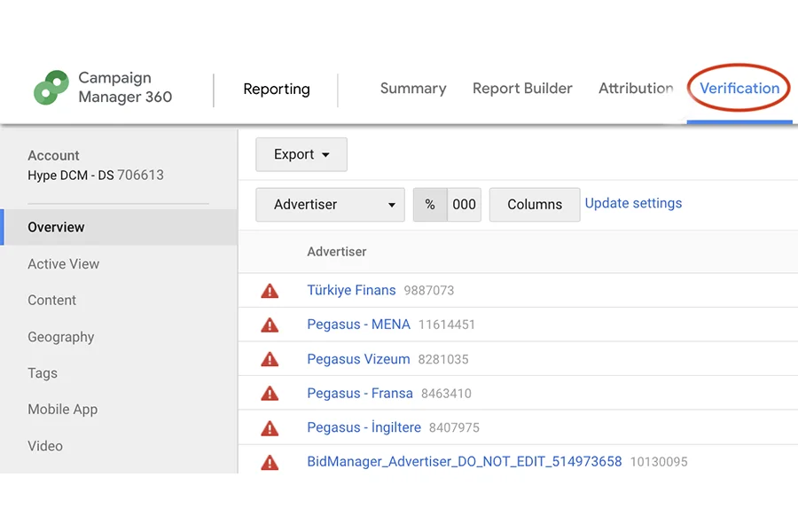Screen dimensions: 798x532
Task: Open the Reporting section
Action: pyautogui.click(x=277, y=89)
